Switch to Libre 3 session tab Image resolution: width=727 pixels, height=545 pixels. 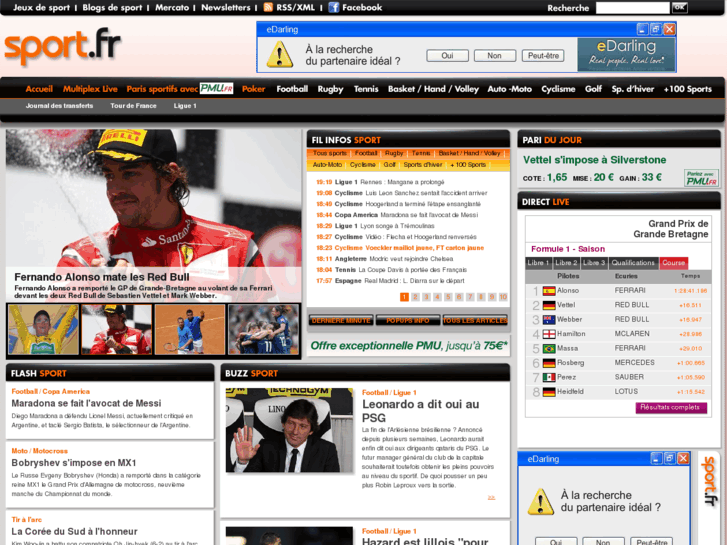[594, 263]
